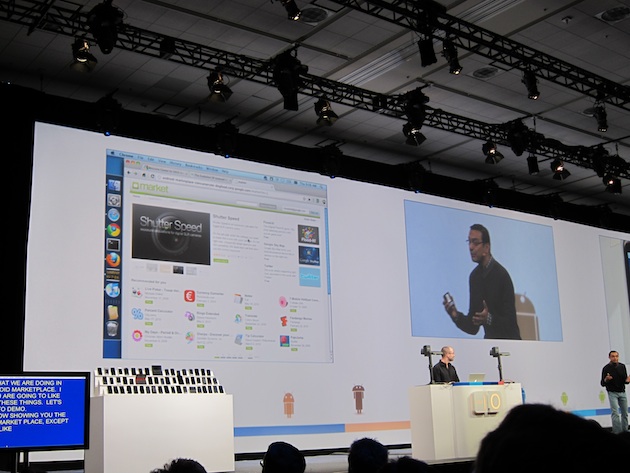This screenshot has width=630, height=473.
Task: Select the dark screenshot thumbnail below banner
Action: [178, 270]
